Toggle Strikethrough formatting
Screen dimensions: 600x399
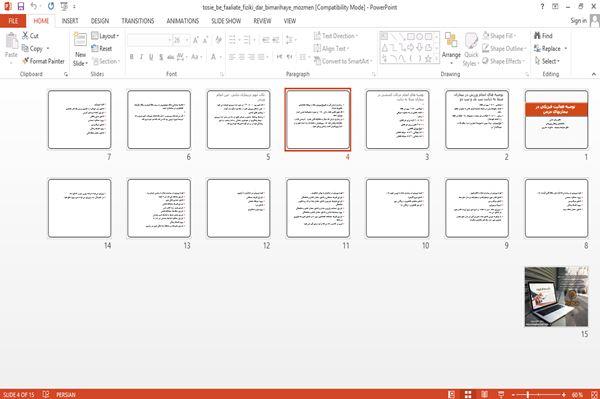click(x=171, y=57)
